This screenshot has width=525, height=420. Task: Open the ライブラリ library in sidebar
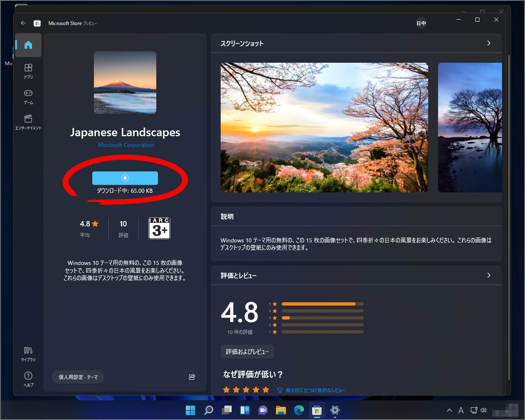28,354
